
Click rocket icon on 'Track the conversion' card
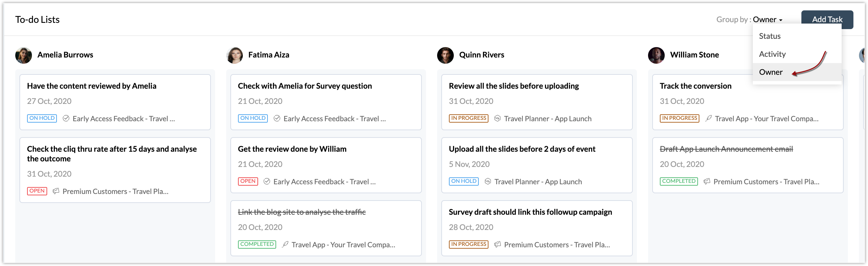point(708,118)
